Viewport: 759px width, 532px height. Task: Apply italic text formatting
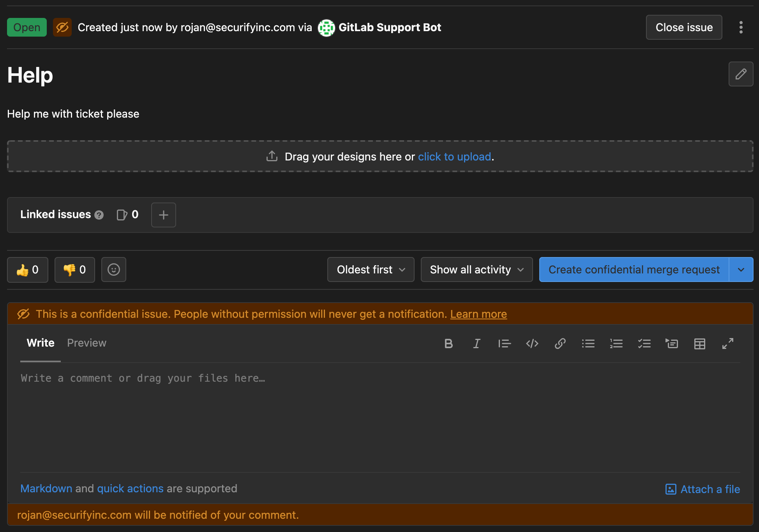click(477, 344)
